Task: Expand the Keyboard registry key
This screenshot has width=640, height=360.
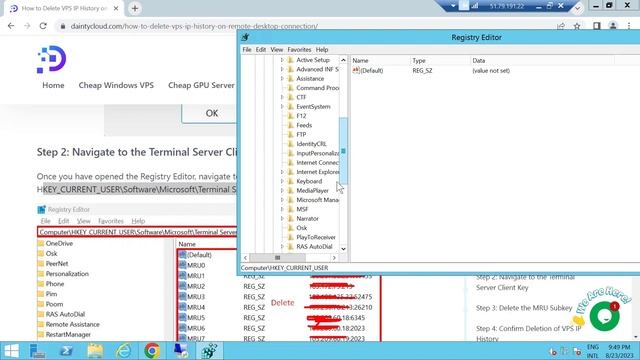Action: click(x=282, y=181)
